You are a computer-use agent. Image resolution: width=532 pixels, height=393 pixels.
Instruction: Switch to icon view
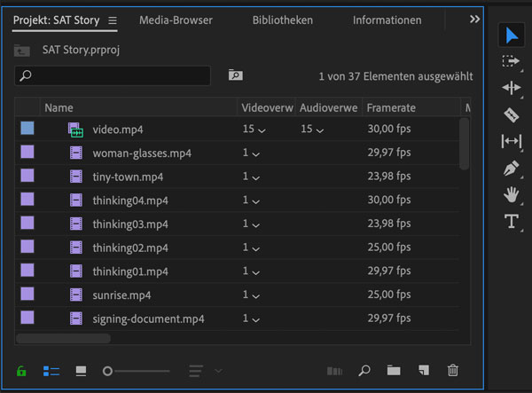point(81,371)
